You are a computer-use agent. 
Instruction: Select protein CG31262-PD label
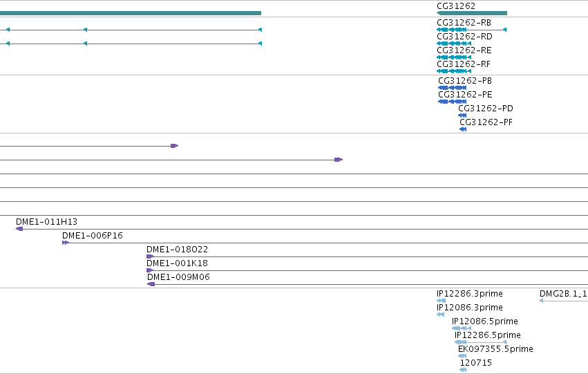pos(486,109)
